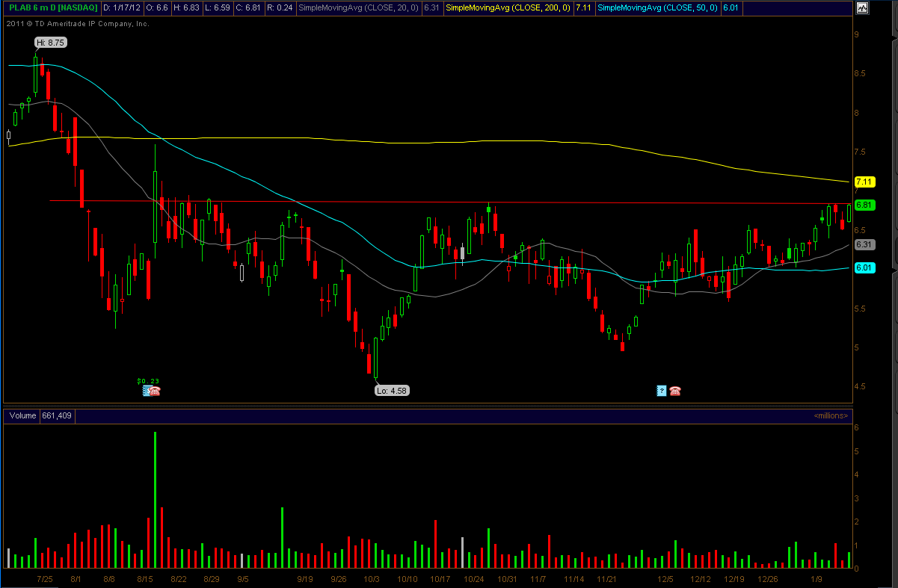Screen dimensions: 898x588
Task: Select the yellow SimpleMovingAvg (CLOSE, 200, 0) label
Action: 509,8
